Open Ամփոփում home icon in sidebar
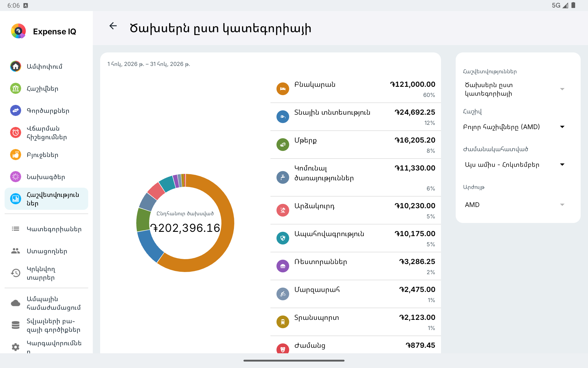The image size is (588, 368). pyautogui.click(x=16, y=67)
